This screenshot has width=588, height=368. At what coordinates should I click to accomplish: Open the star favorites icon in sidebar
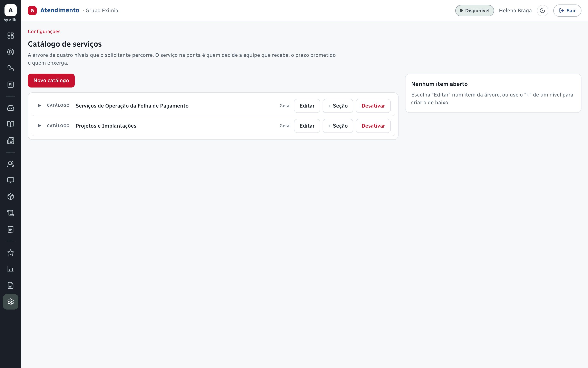10,253
